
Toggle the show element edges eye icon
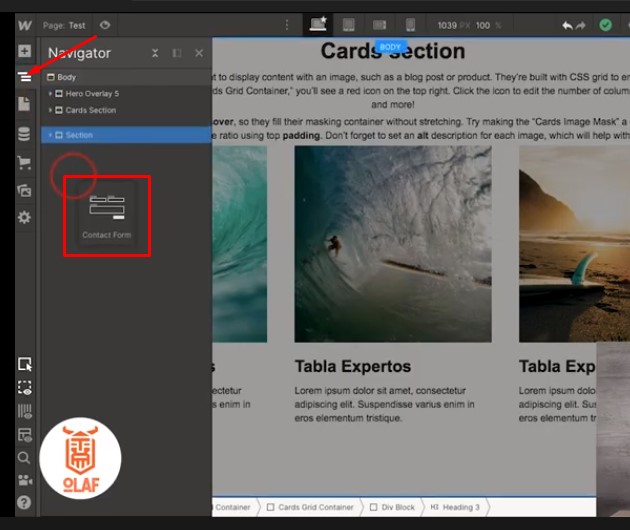[x=25, y=388]
